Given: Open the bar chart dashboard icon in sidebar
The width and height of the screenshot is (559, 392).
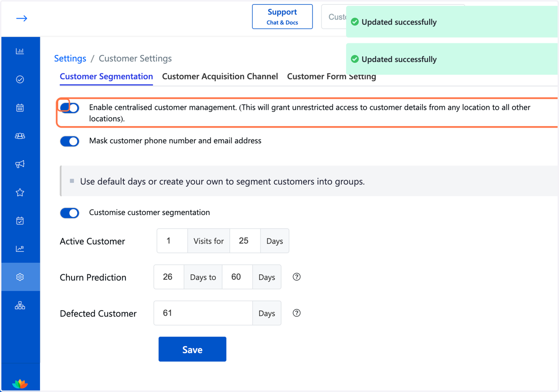Looking at the screenshot, I should pos(20,51).
